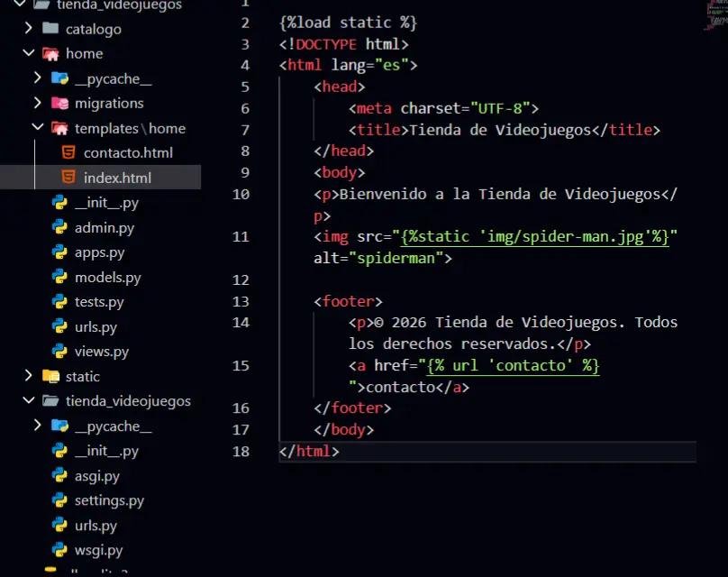Open admin.py from the explorer

(x=105, y=227)
